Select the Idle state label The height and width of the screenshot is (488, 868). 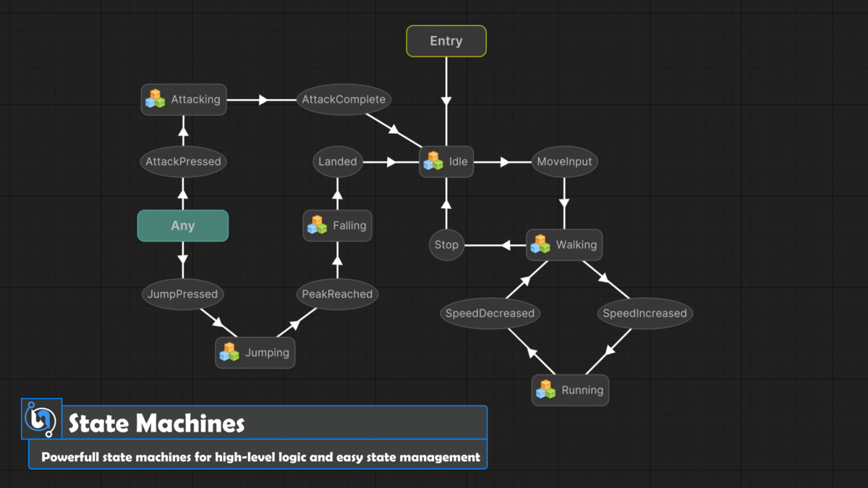tap(458, 161)
